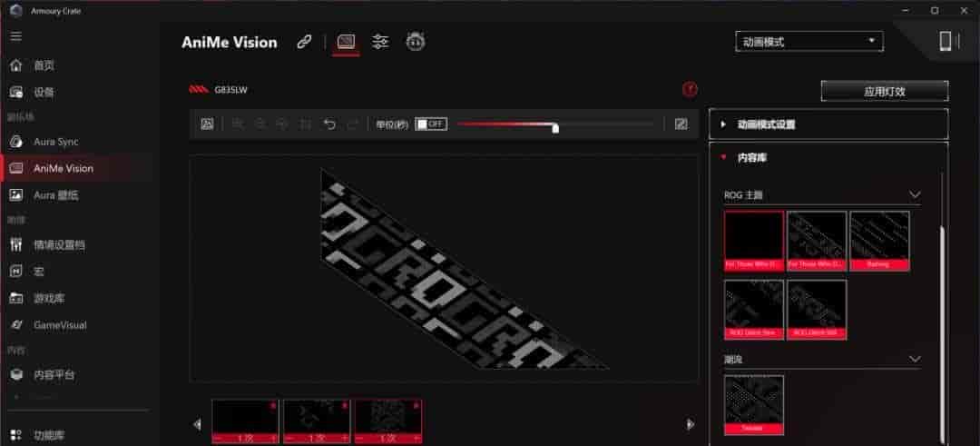Select the red-bordered selected theme thumbnail
Viewport: 980px width, 446px height.
coord(754,241)
